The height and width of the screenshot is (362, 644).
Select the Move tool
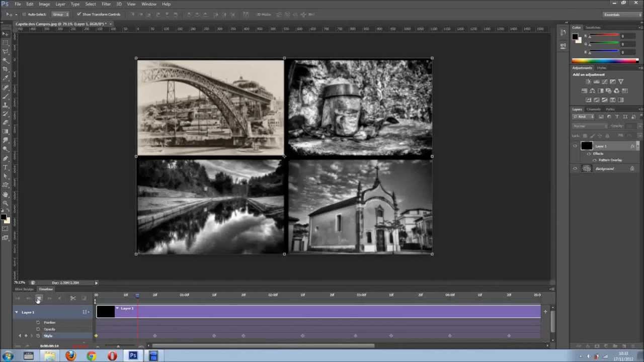tap(6, 34)
